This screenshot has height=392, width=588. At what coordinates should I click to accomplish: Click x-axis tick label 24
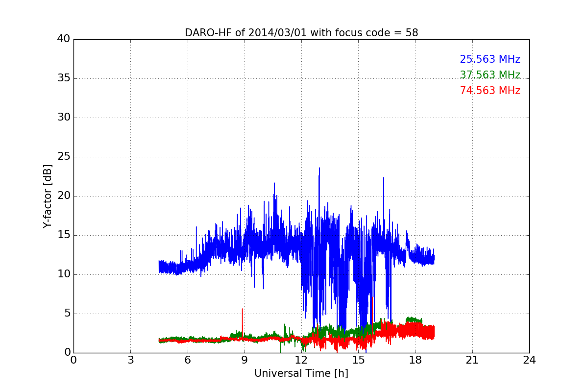[529, 360]
